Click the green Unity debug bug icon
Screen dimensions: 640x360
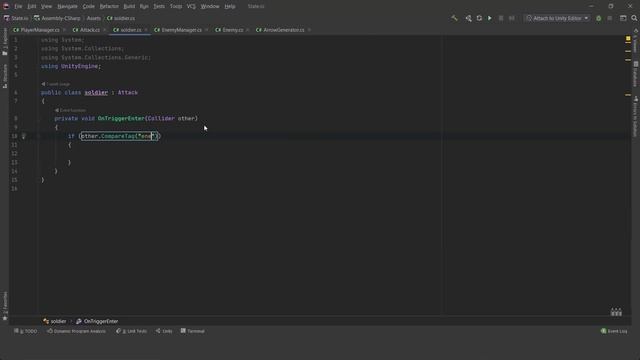pyautogui.click(x=598, y=18)
